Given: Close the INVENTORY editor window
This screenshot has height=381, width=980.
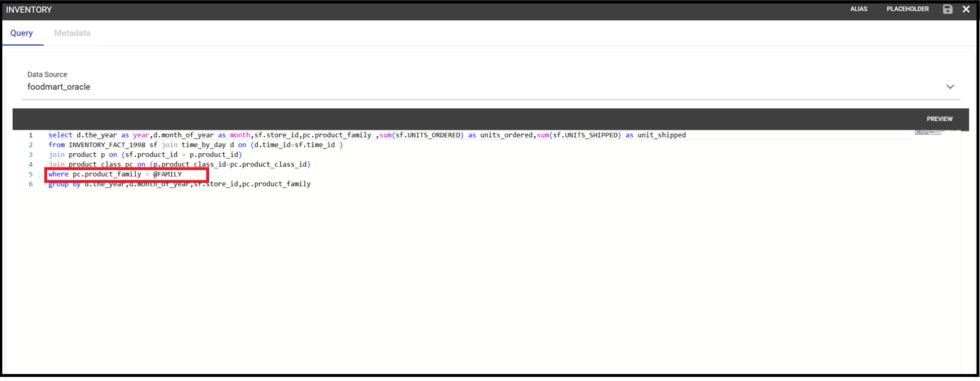Looking at the screenshot, I should [966, 9].
